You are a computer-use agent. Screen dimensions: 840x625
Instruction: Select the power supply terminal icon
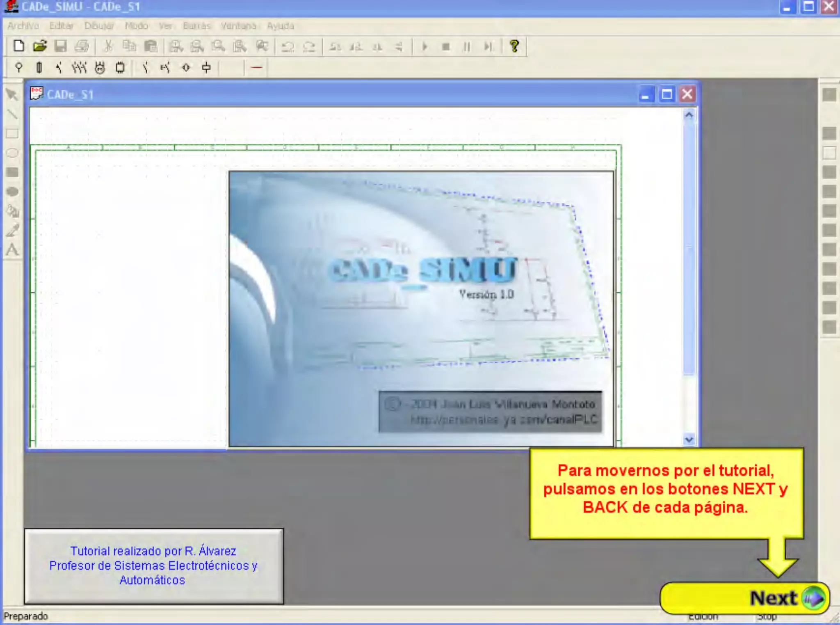(x=18, y=67)
